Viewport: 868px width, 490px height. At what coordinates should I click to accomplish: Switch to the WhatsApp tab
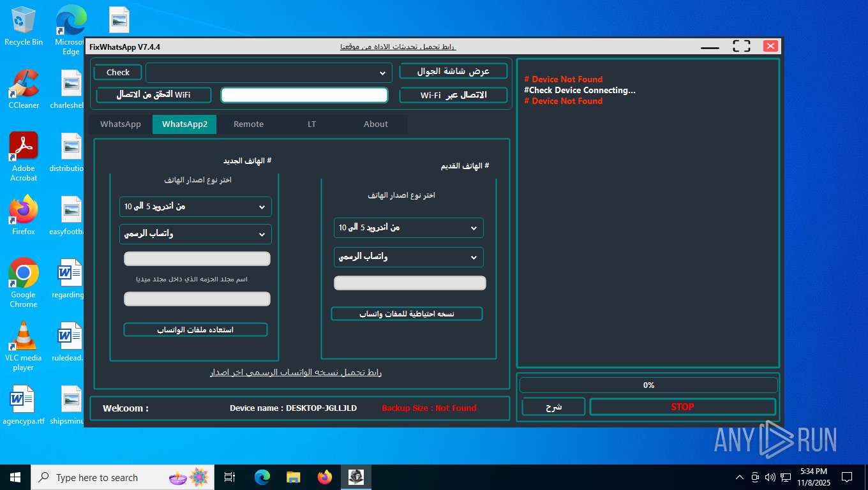pyautogui.click(x=121, y=124)
